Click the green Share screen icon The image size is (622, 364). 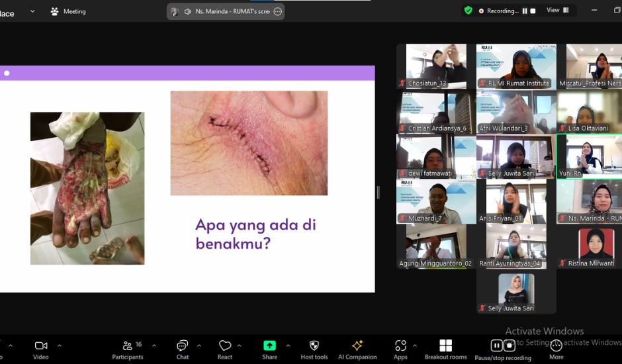[x=269, y=345]
